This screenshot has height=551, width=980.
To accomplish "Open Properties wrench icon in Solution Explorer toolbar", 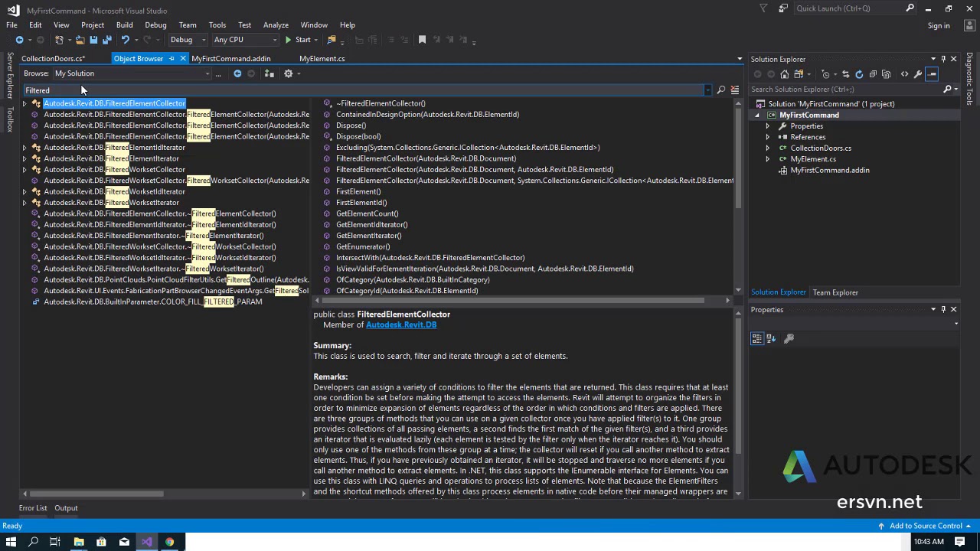I will click(918, 74).
